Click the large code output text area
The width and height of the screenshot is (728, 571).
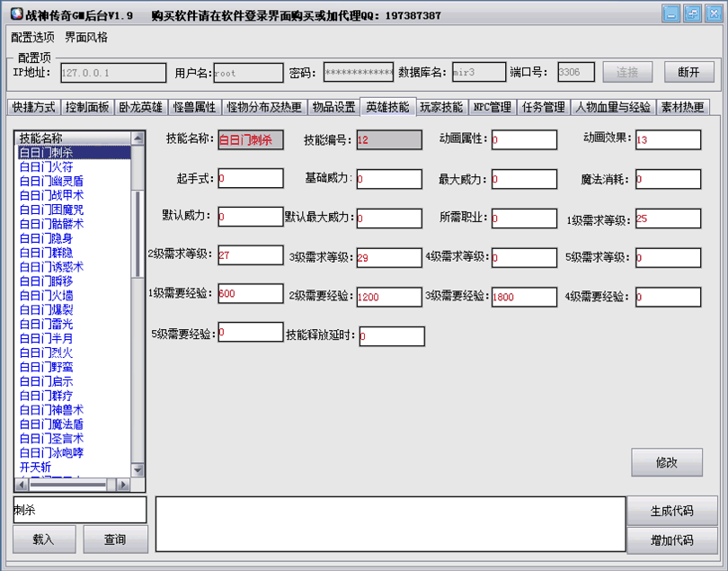point(390,524)
